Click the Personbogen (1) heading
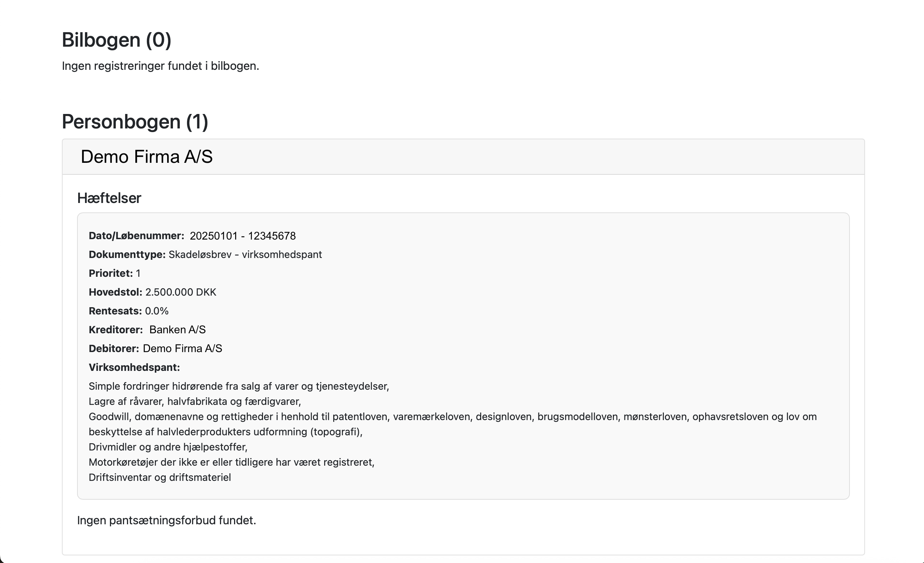Screen dimensions: 924x563 pyautogui.click(x=135, y=122)
